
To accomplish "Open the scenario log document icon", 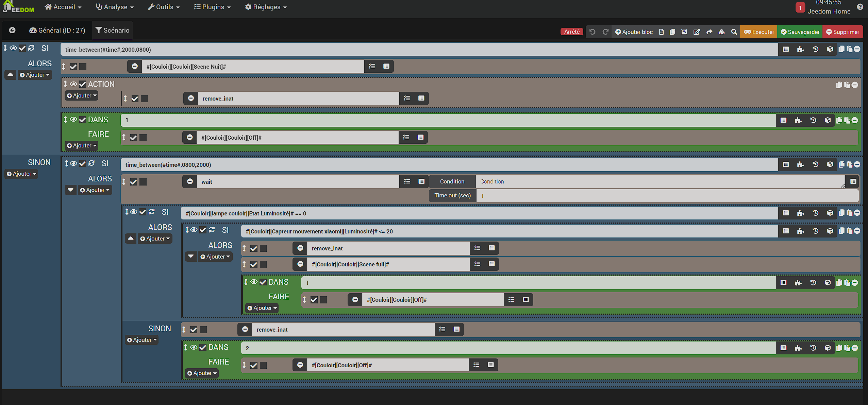I will click(x=661, y=32).
